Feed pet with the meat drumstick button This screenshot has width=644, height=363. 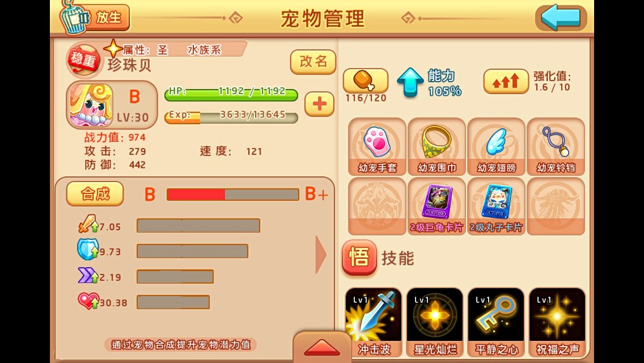coord(366,81)
